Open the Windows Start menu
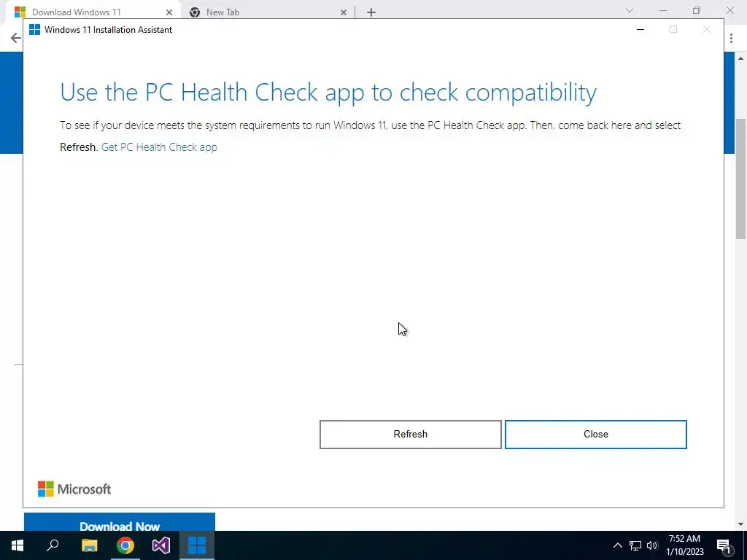Viewport: 747px width, 560px height. (18, 545)
